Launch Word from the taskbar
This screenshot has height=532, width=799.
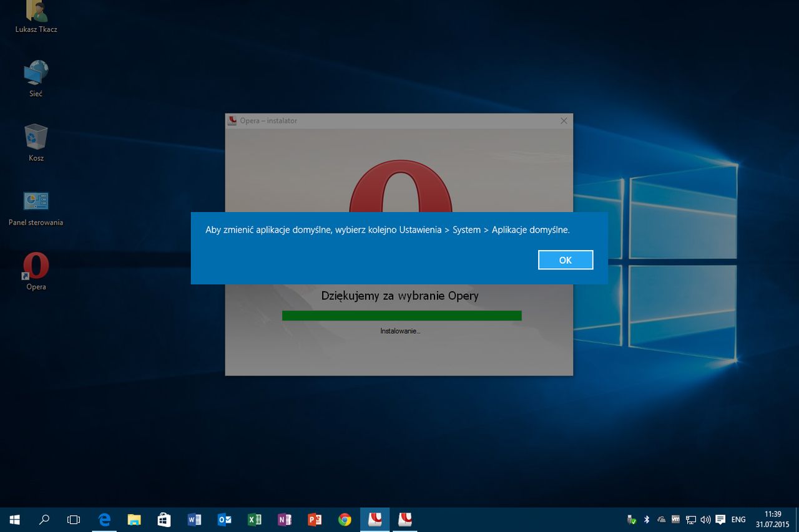[194, 520]
